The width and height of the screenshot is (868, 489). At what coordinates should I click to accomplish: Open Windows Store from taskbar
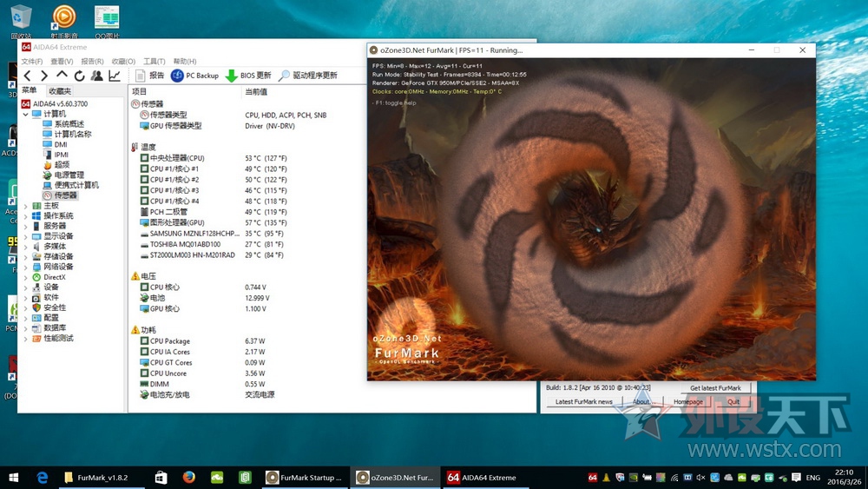pyautogui.click(x=161, y=478)
